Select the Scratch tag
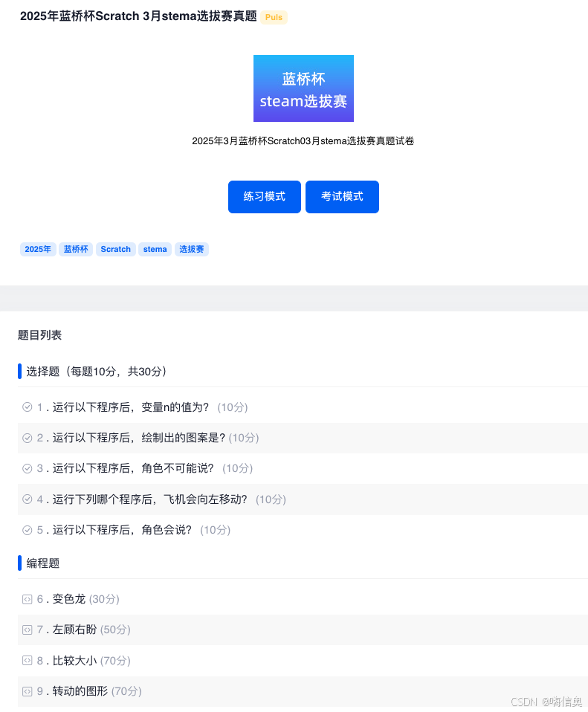This screenshot has width=588, height=712. point(116,249)
